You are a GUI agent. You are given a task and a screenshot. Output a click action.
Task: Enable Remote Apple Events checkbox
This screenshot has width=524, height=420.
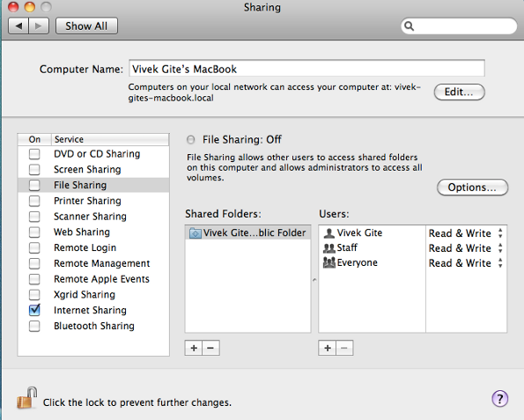[x=34, y=279]
